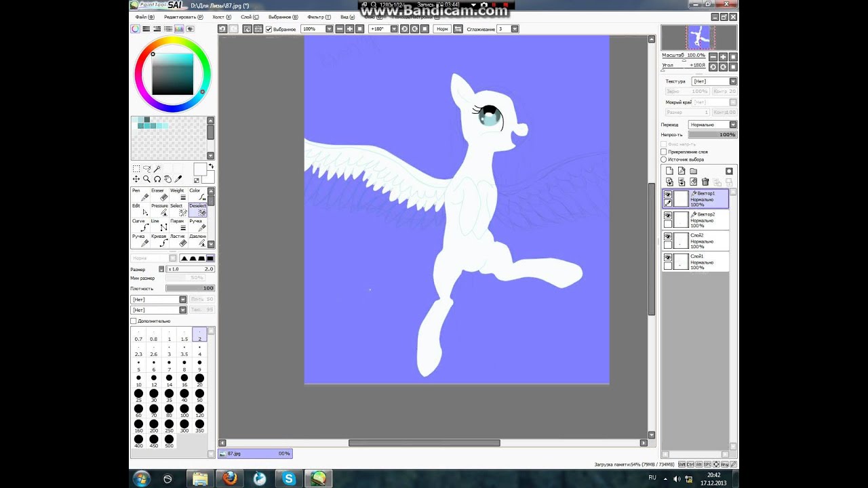Open the Сглаживание value dropdown
The image size is (868, 488).
515,29
